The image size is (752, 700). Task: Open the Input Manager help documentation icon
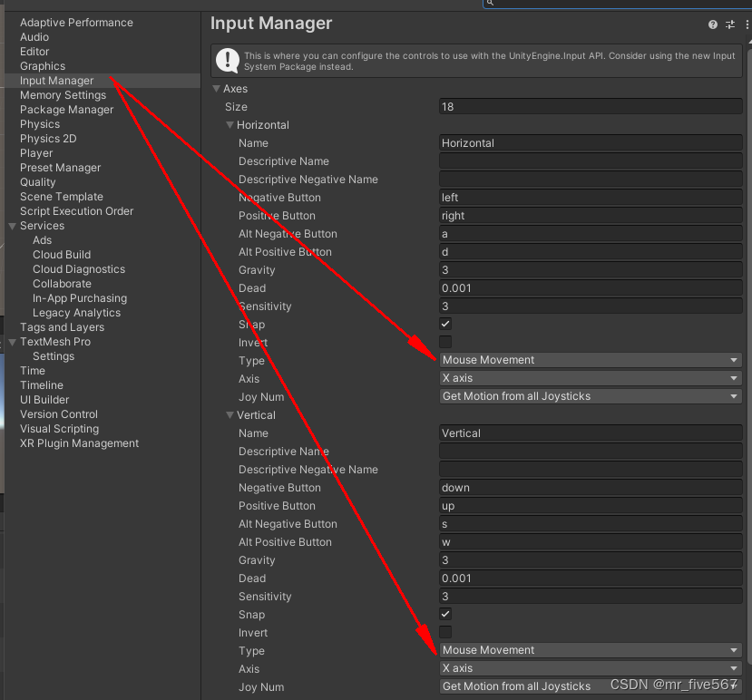[x=712, y=24]
